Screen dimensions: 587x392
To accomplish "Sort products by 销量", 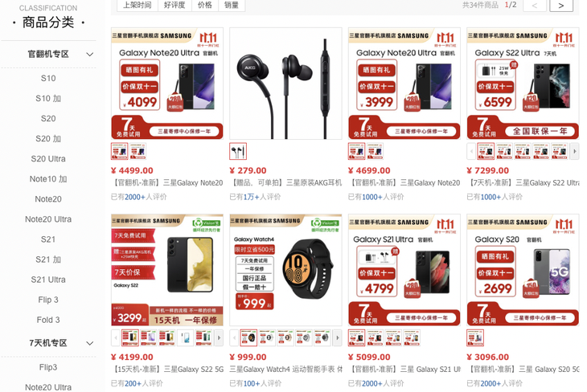I will click(232, 6).
